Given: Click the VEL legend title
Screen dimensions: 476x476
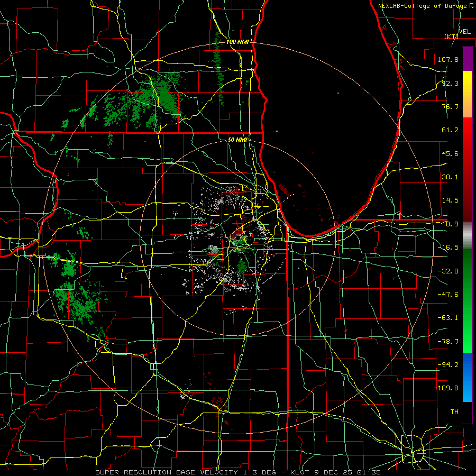Looking at the screenshot, I should click(x=464, y=32).
